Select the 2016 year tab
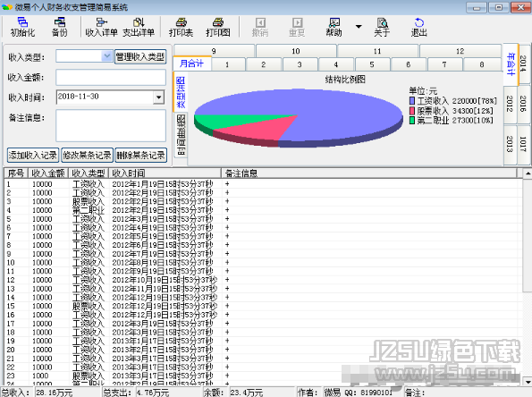The width and height of the screenshot is (532, 397). 524,104
